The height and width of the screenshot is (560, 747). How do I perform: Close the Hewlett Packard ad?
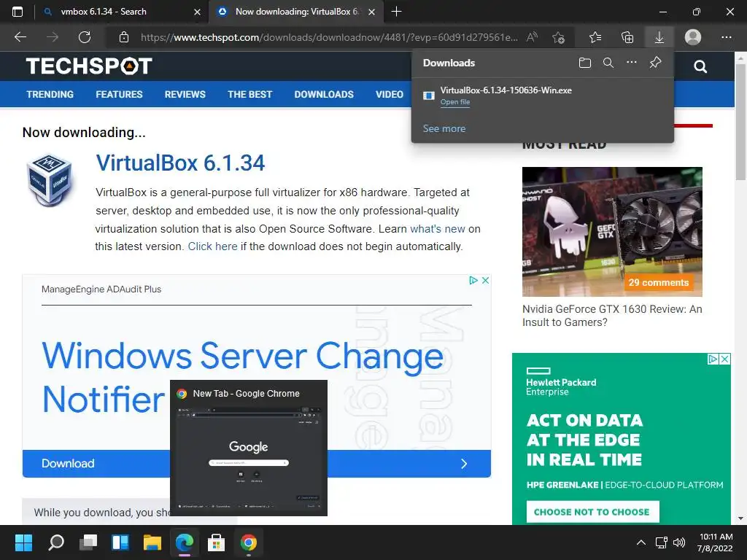tap(724, 359)
